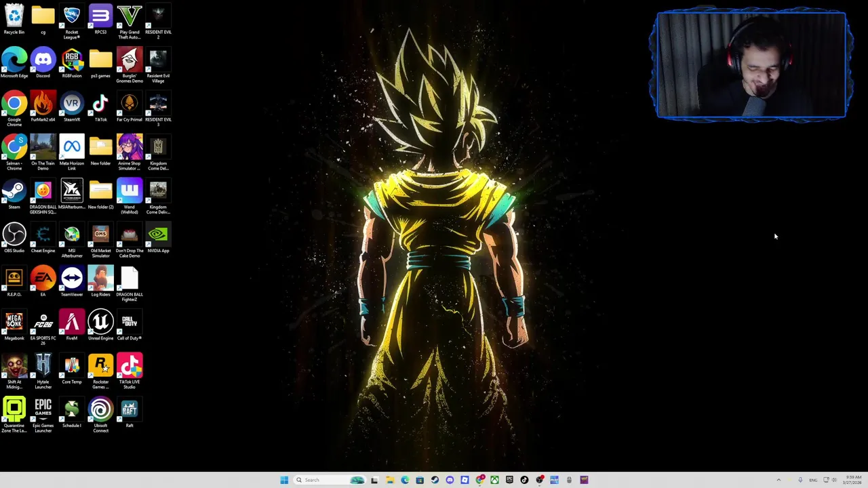Open the R.E.P.O. game shortcut

[x=14, y=282]
